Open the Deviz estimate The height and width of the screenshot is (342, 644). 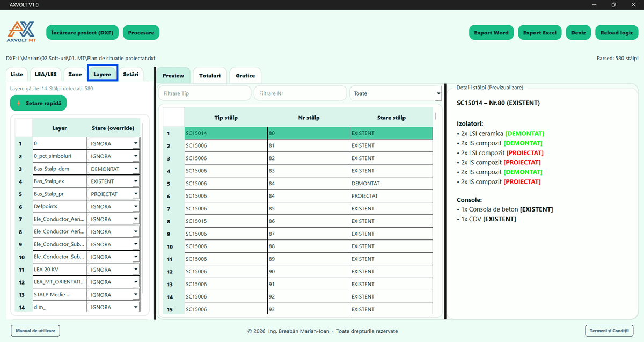click(579, 33)
